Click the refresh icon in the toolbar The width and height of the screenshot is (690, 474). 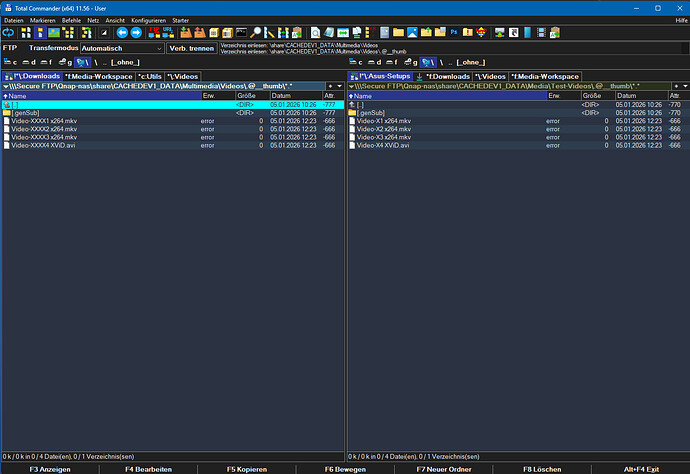[10, 33]
